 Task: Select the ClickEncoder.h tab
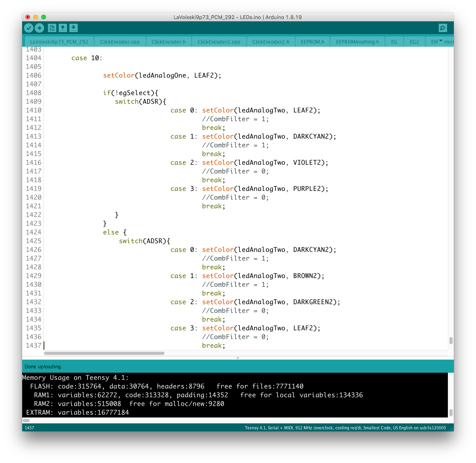(168, 42)
